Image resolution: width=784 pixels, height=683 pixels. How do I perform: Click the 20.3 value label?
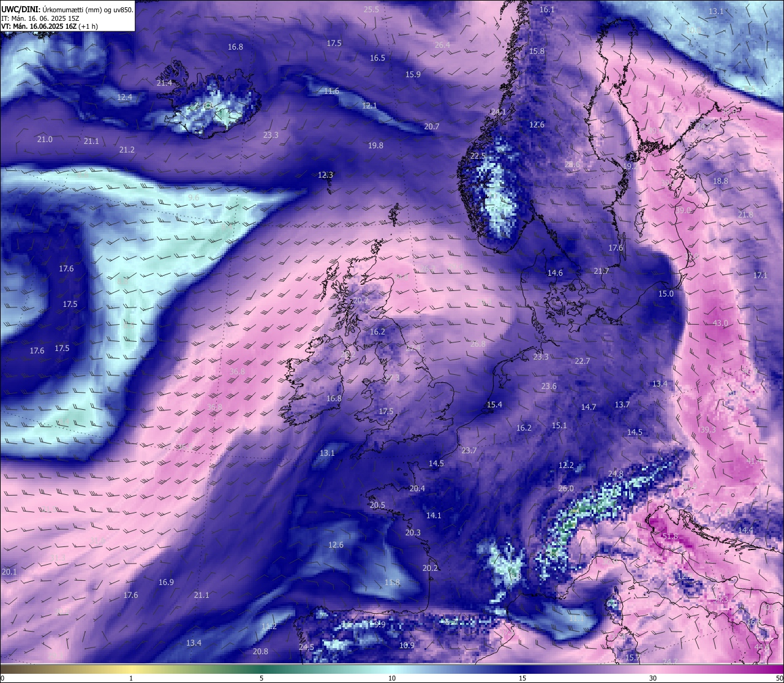(413, 532)
